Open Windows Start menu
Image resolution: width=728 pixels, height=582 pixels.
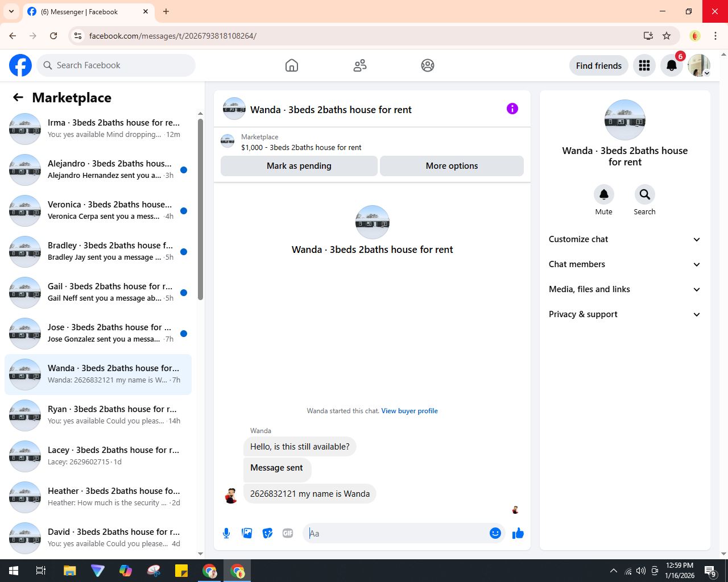tap(14, 571)
